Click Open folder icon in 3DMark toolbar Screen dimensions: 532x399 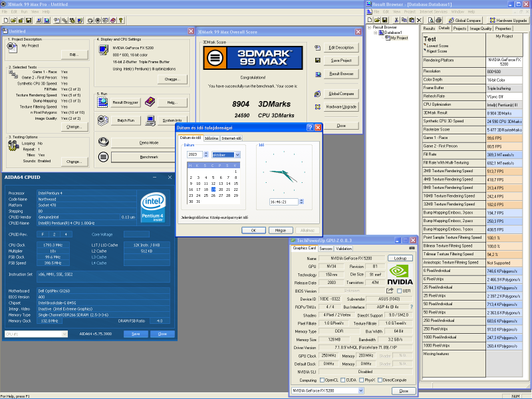(13, 21)
